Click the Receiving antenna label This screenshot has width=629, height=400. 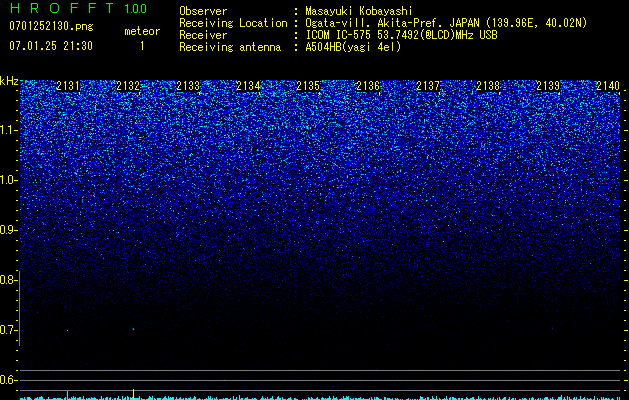pos(230,47)
